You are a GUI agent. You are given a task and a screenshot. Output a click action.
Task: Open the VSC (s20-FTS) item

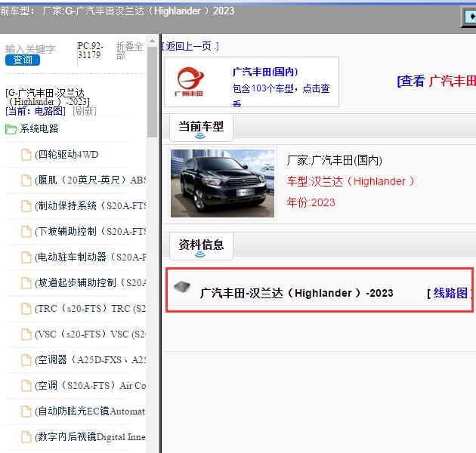90,334
